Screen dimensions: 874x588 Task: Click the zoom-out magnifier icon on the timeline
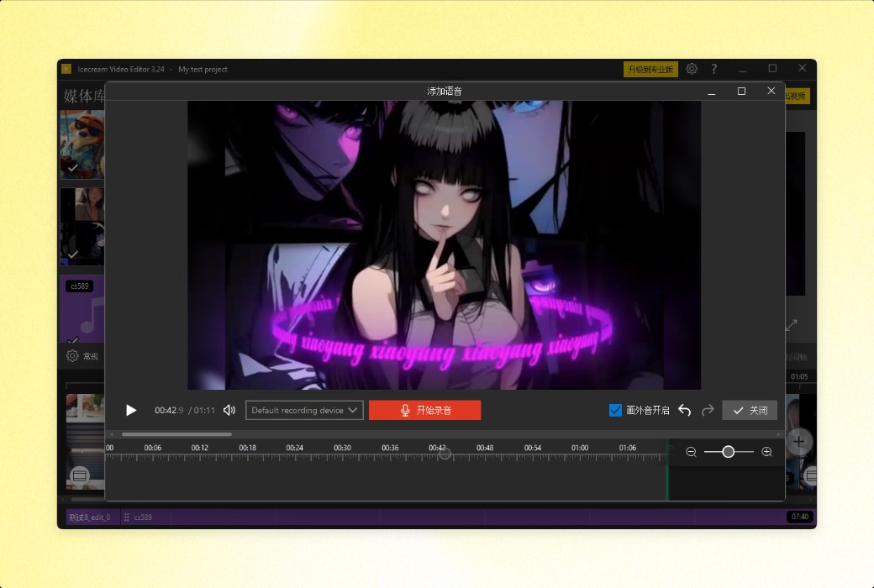point(690,451)
